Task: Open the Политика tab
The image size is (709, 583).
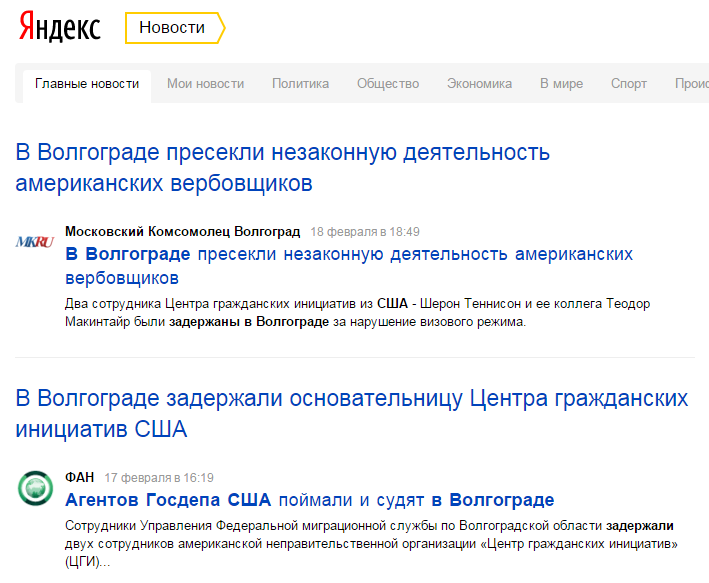Action: click(x=300, y=84)
